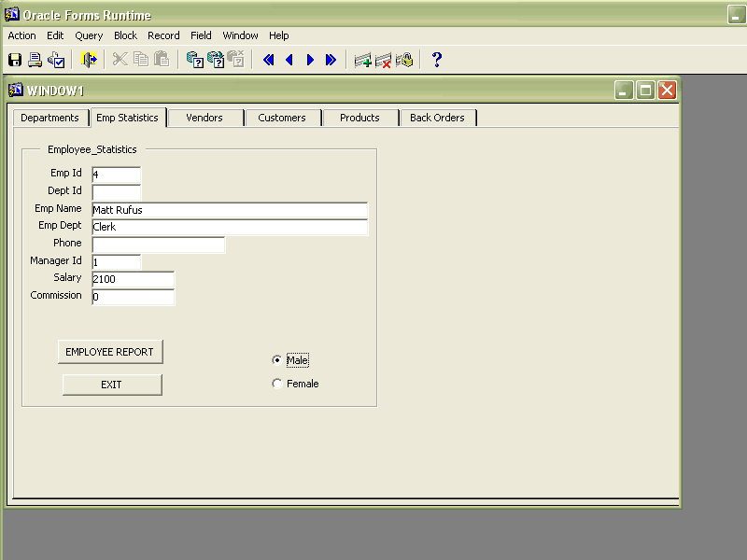Screen dimensions: 747x560
Task: Switch to the Vendors tab
Action: pyautogui.click(x=204, y=118)
